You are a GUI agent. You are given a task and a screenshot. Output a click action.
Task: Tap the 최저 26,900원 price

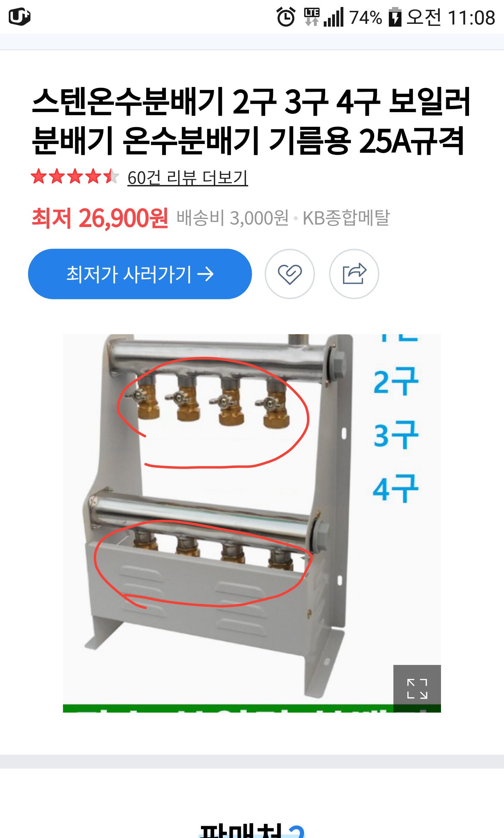point(100,218)
